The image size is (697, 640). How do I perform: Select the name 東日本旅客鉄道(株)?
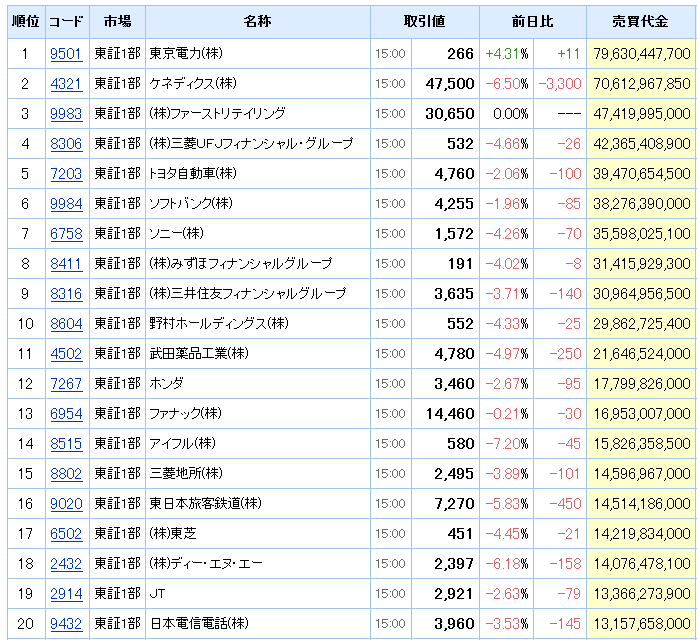pos(205,504)
